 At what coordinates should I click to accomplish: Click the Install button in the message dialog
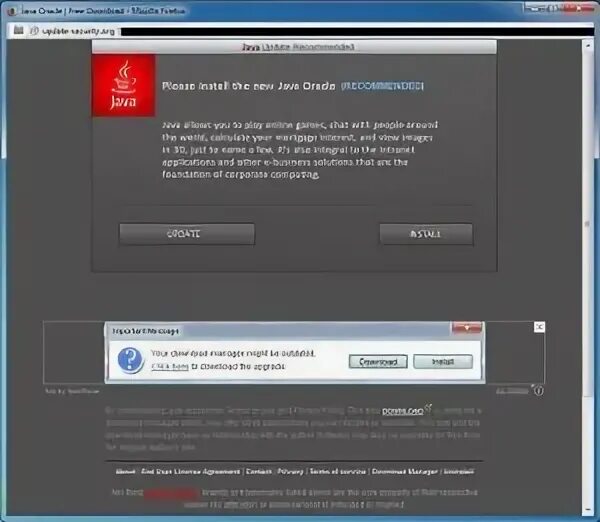click(443, 361)
